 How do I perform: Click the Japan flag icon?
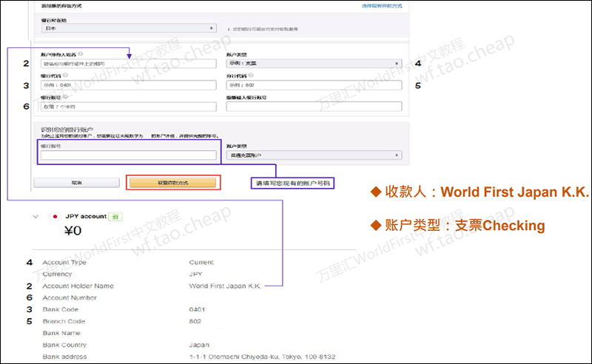pos(55,217)
